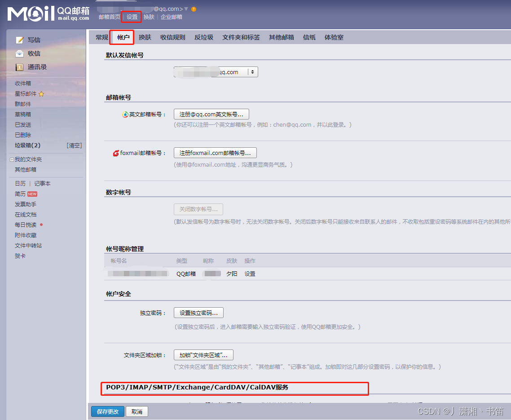Open 已发送 folder

pos(23,125)
